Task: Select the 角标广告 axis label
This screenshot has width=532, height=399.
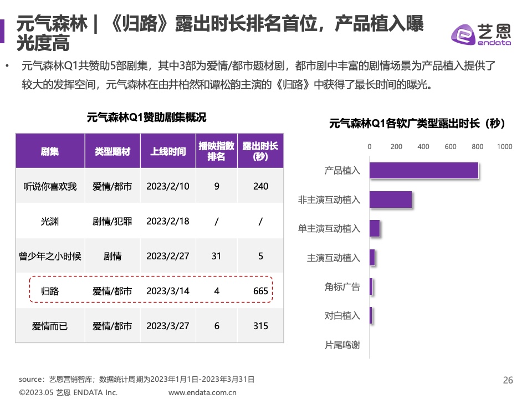Action: (x=342, y=287)
